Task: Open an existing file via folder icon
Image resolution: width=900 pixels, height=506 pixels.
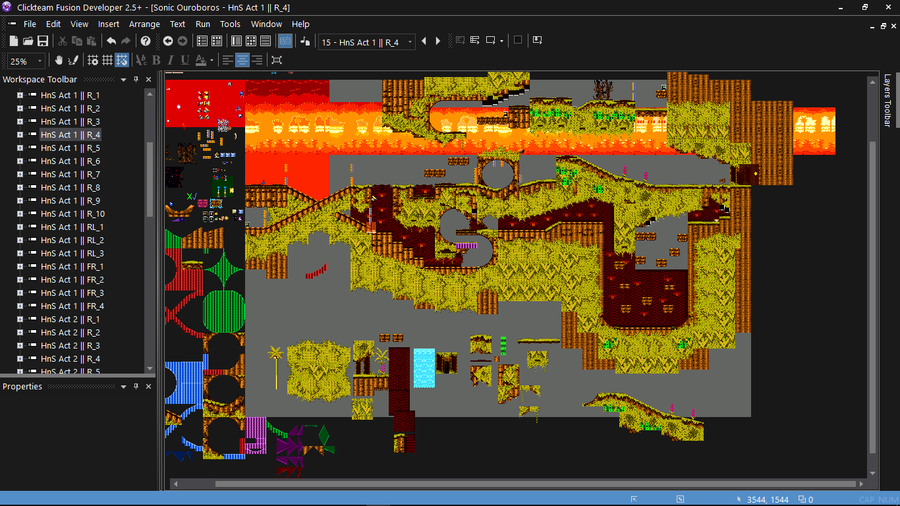Action: point(28,41)
